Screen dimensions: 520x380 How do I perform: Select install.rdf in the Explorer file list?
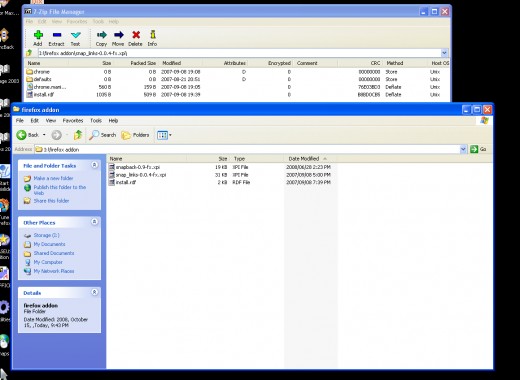pyautogui.click(x=123, y=182)
